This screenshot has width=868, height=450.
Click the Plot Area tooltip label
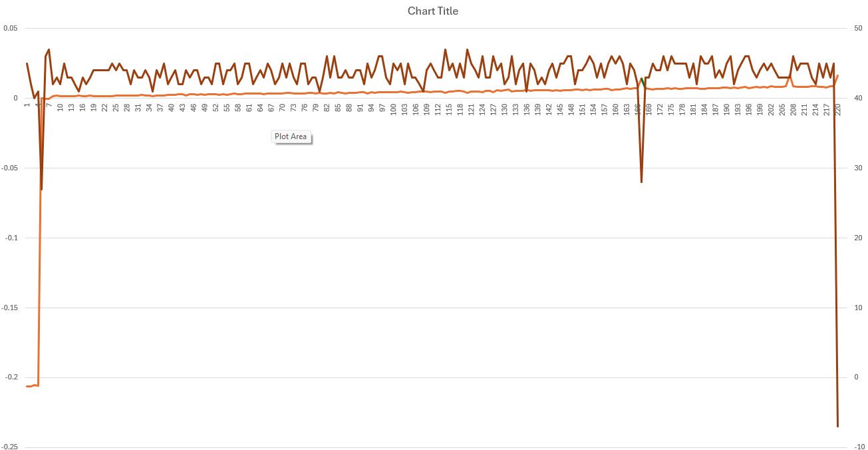[291, 136]
